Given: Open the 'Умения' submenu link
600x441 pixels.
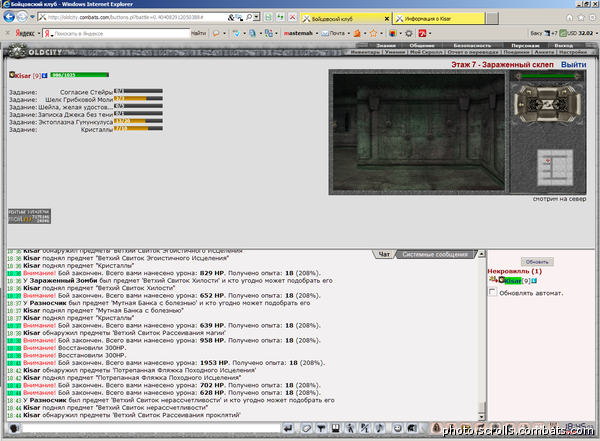Looking at the screenshot, I should (x=395, y=52).
